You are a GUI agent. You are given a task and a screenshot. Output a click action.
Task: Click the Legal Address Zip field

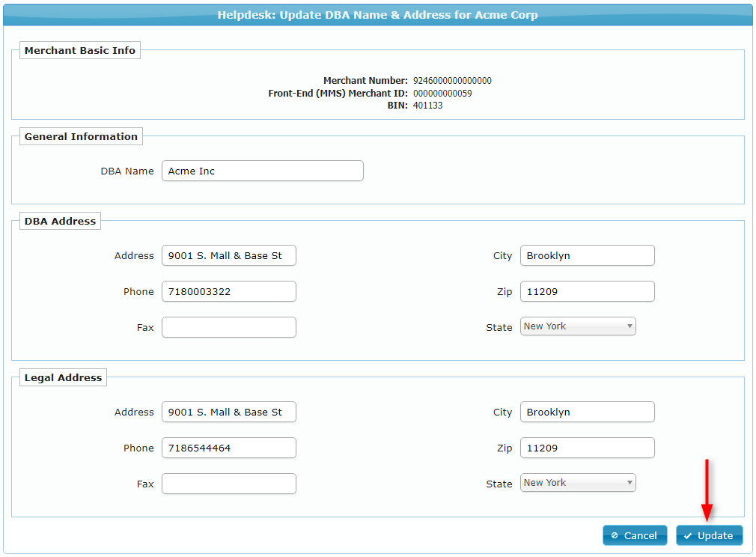tap(587, 448)
